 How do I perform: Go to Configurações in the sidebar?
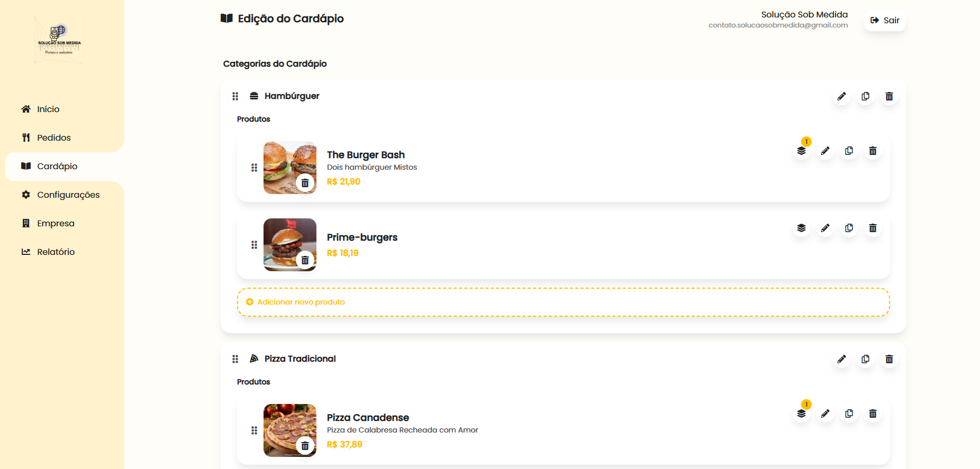click(68, 195)
